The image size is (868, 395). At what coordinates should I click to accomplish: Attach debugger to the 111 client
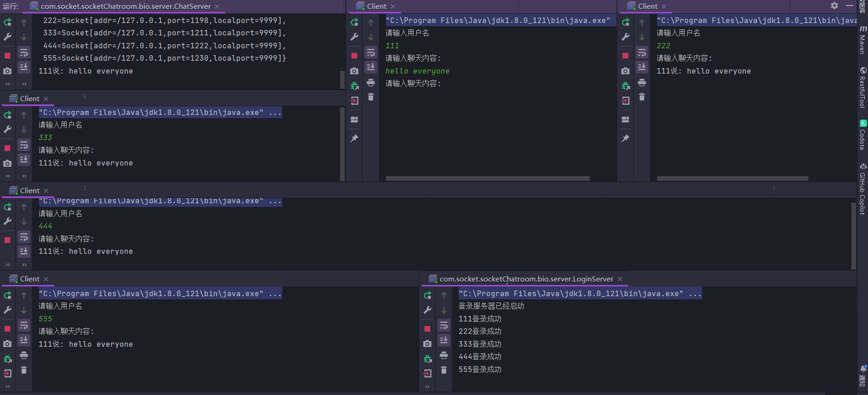click(x=354, y=86)
